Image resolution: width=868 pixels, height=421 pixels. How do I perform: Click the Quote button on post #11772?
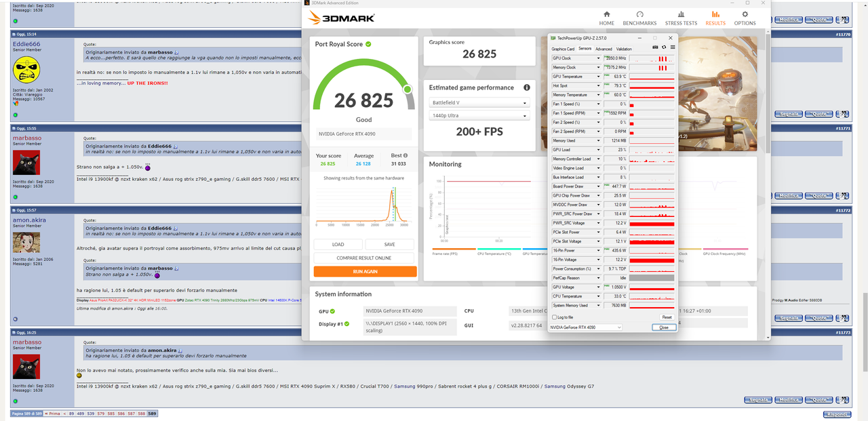click(x=820, y=317)
